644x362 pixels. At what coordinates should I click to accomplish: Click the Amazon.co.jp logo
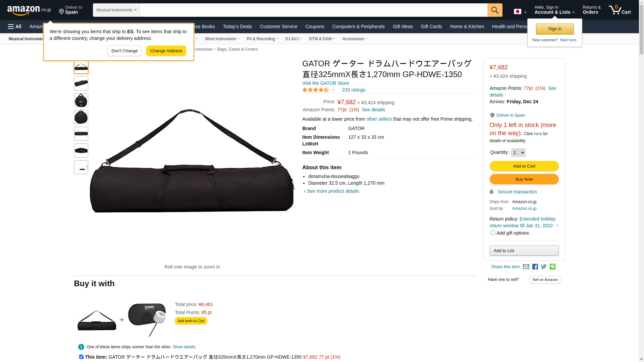pos(29,10)
